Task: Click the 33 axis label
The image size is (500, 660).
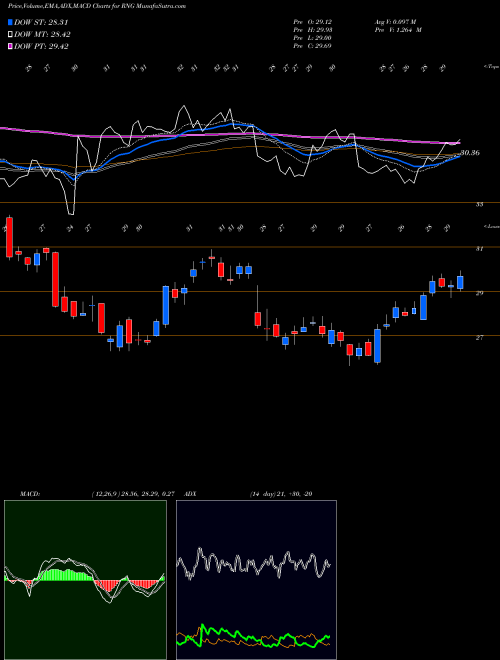Action: 479,205
